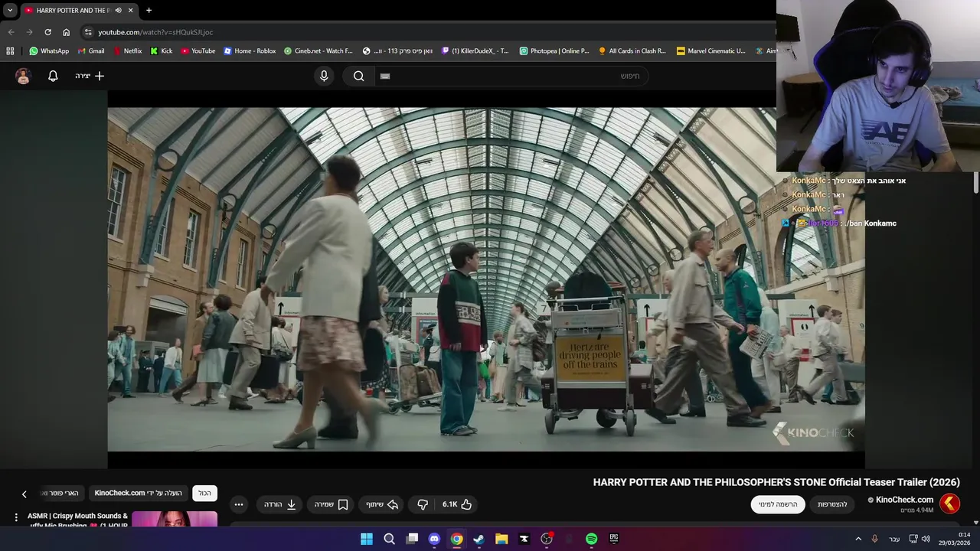Open options menu for the ASMR suggested video
This screenshot has width=980, height=551.
click(16, 518)
